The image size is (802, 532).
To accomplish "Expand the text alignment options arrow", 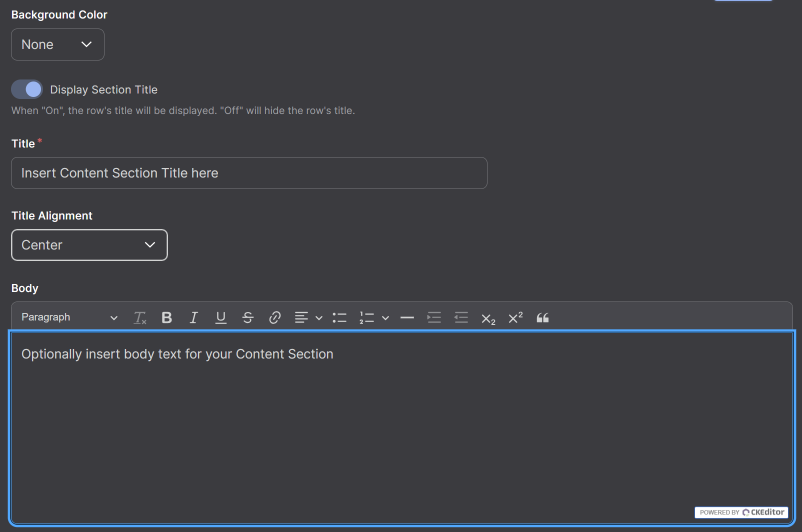I will (x=319, y=318).
